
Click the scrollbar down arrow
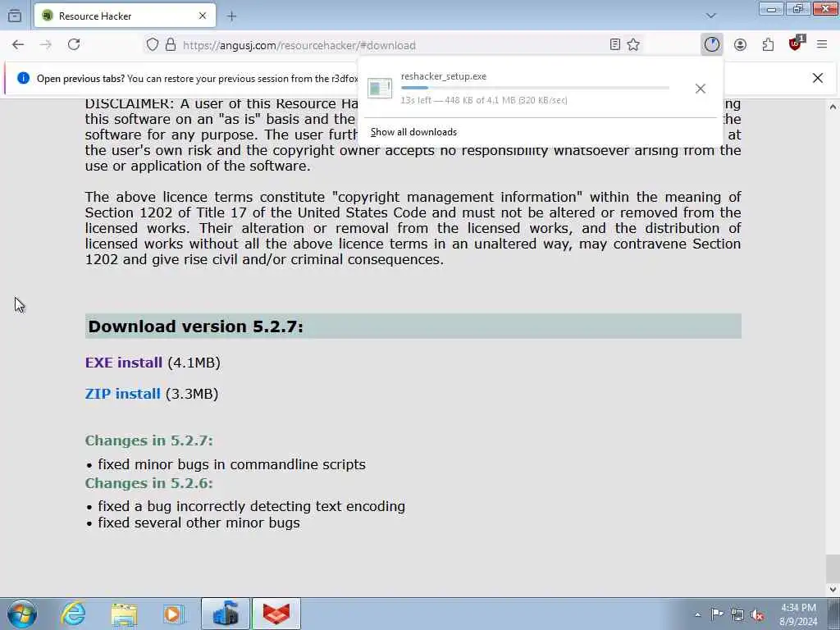[x=833, y=589]
